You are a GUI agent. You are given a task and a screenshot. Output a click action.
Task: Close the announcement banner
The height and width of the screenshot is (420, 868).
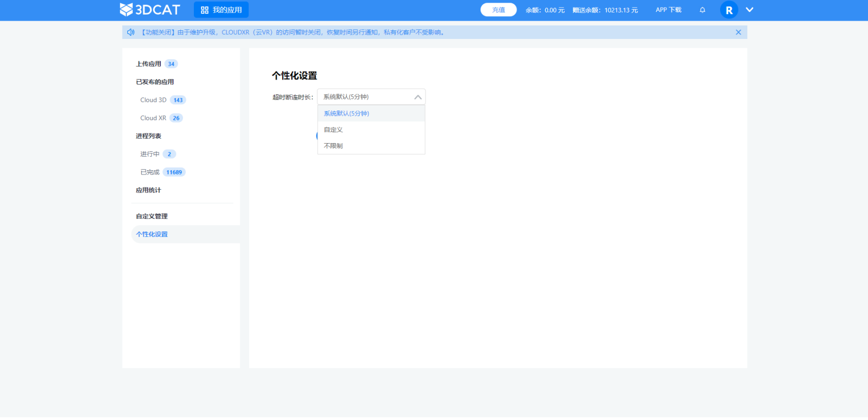click(x=738, y=33)
